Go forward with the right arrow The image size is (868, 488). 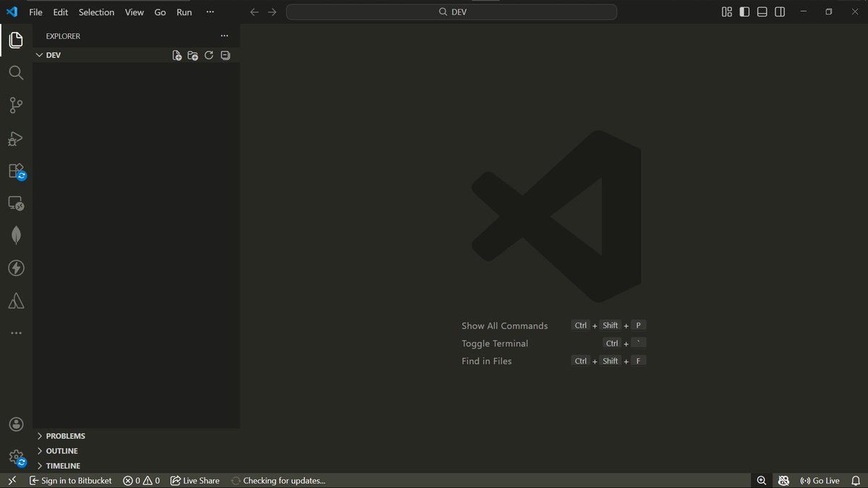point(272,12)
